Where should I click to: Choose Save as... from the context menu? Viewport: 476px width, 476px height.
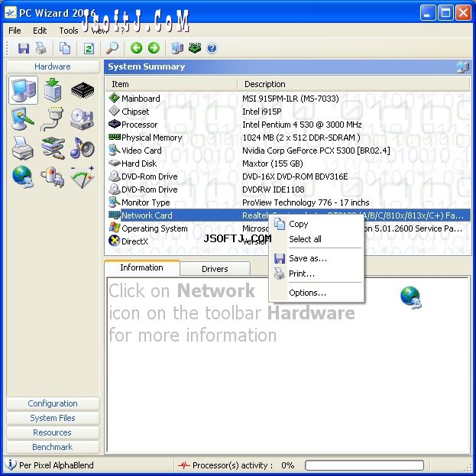[316, 258]
